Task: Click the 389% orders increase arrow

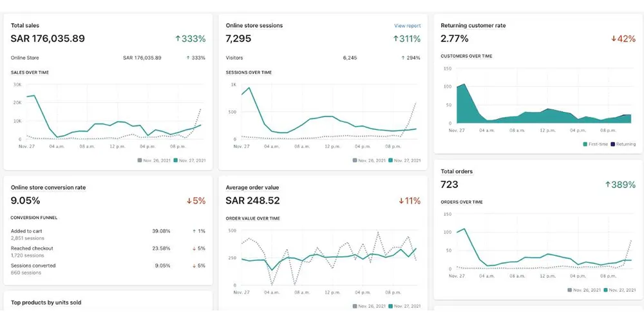Action: [x=608, y=185]
